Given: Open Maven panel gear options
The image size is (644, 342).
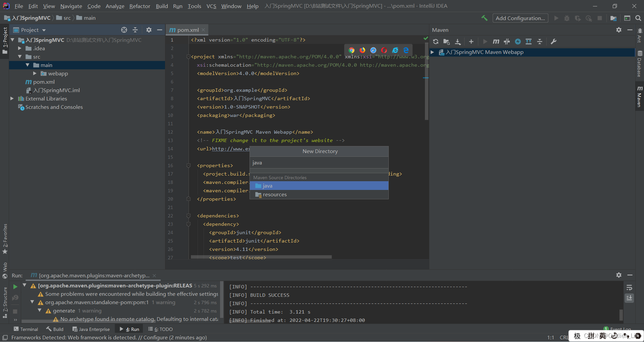Looking at the screenshot, I should click(619, 30).
